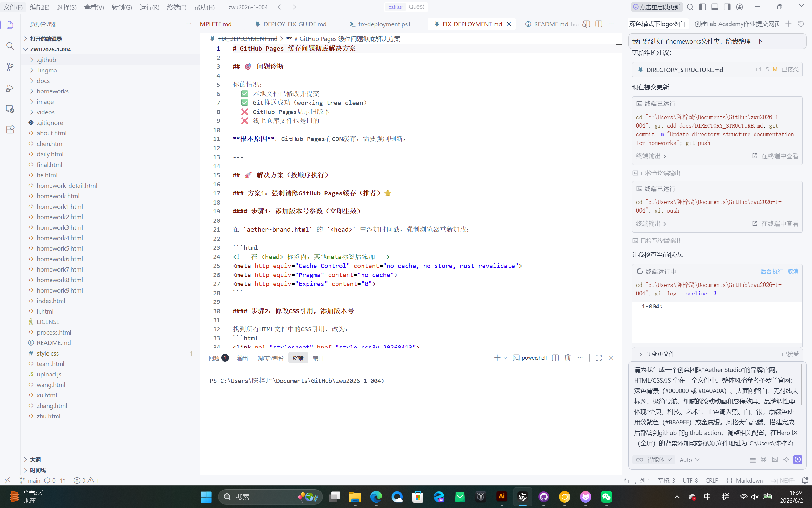This screenshot has height=508, width=812.
Task: Toggle the system volume mute icon
Action: [x=755, y=497]
